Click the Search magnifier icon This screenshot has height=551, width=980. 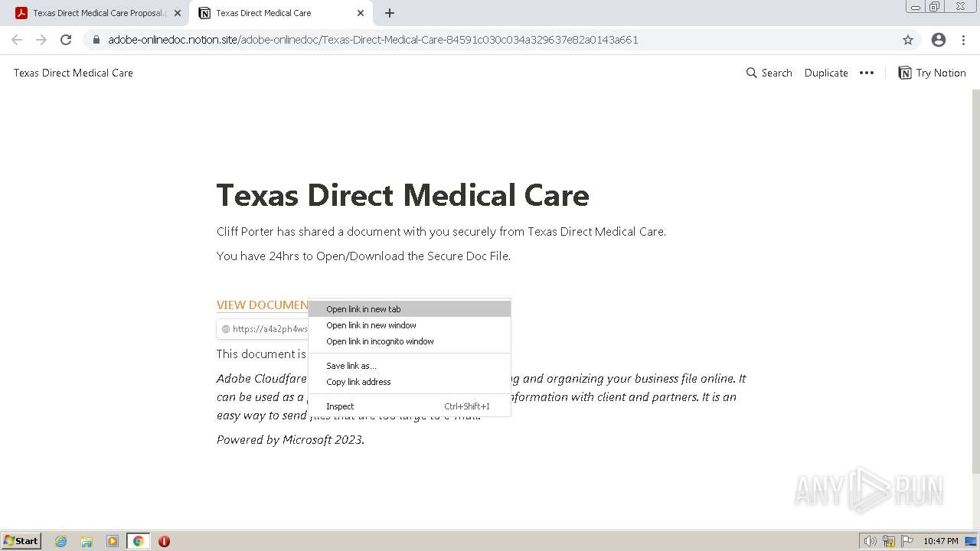pos(751,73)
